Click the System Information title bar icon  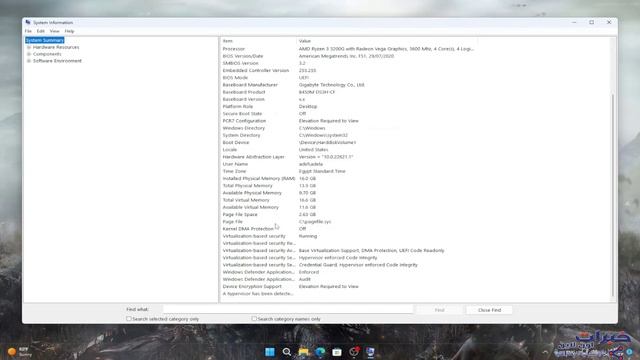coord(28,22)
